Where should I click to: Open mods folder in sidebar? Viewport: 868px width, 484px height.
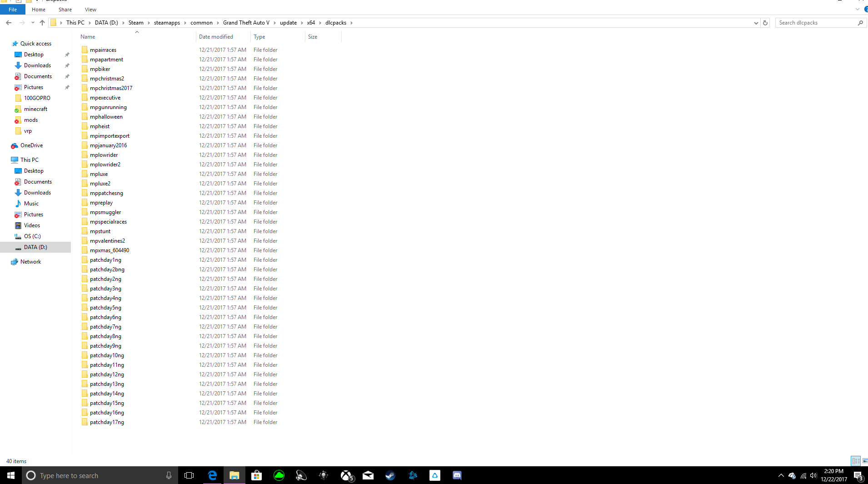tap(31, 120)
